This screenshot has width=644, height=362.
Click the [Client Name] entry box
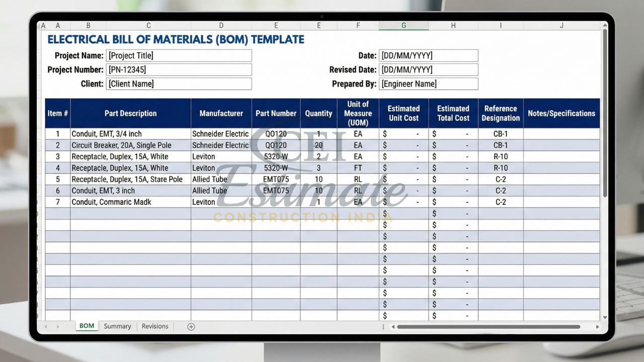(179, 83)
